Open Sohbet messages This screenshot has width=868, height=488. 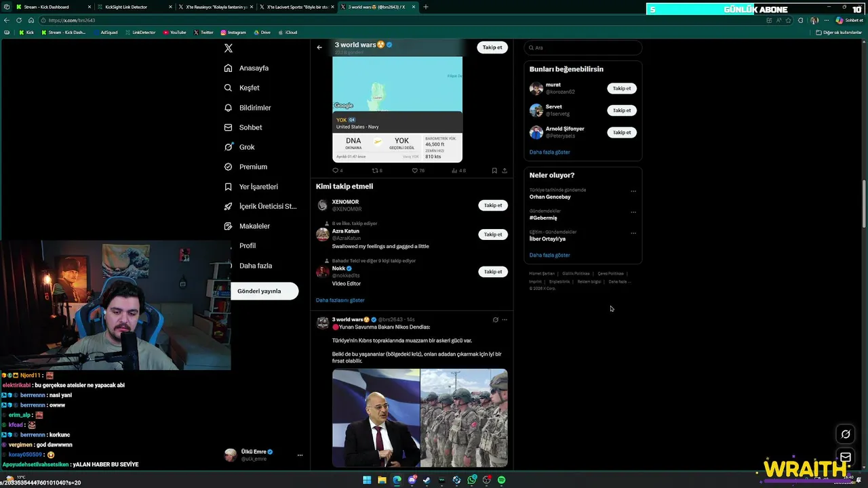[x=243, y=127]
